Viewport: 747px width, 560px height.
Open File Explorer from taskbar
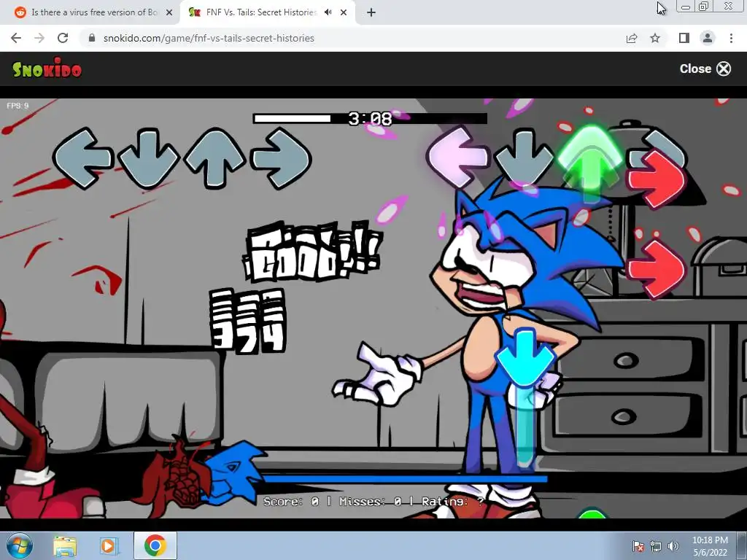tap(65, 545)
